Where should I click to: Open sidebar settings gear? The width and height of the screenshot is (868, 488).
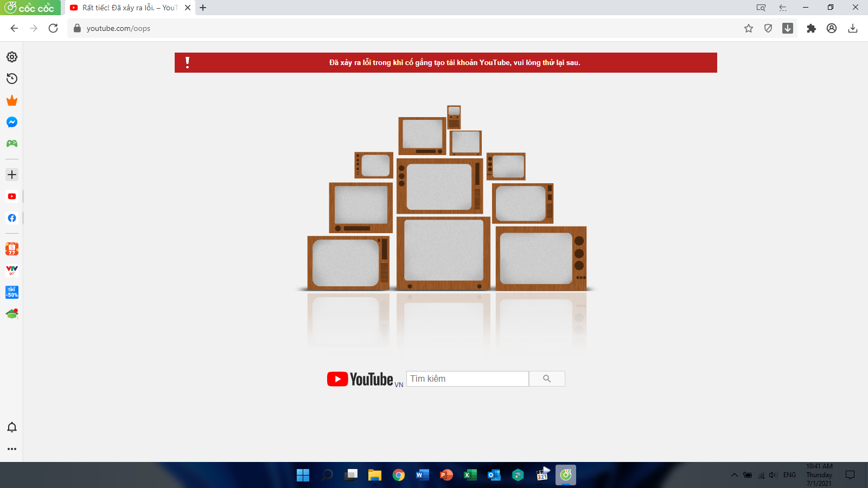tap(12, 57)
